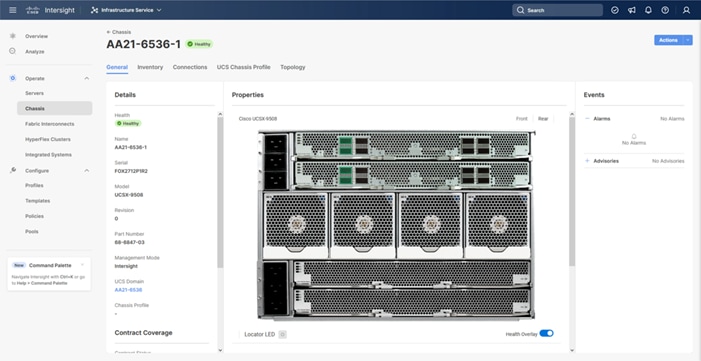
Task: Open the AA21-6536 UCS Domain link
Action: [128, 290]
